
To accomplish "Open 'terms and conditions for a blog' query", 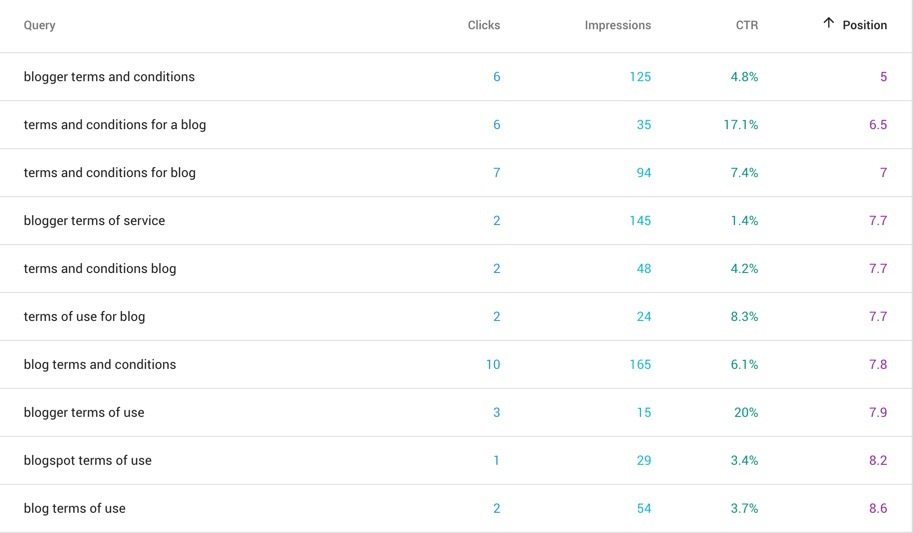I will [x=115, y=125].
